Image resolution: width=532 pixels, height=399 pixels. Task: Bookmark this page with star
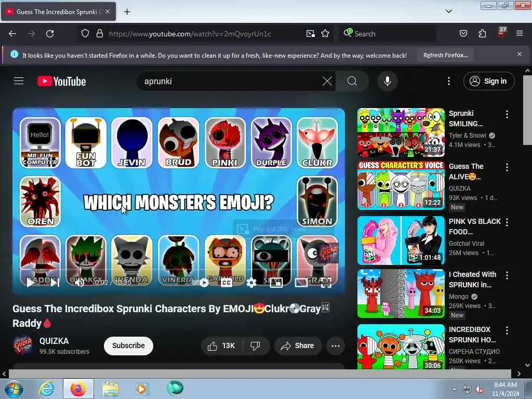pos(325,34)
